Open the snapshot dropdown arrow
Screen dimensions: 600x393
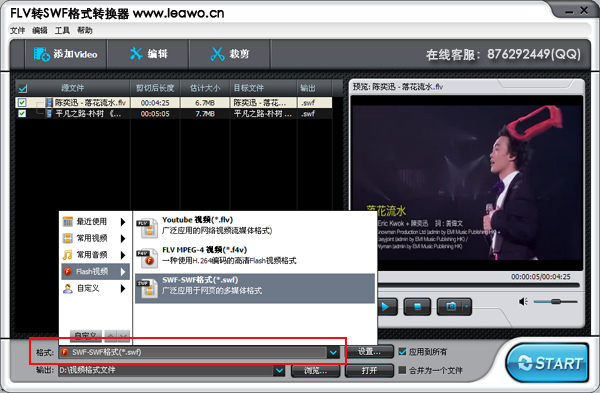(467, 307)
